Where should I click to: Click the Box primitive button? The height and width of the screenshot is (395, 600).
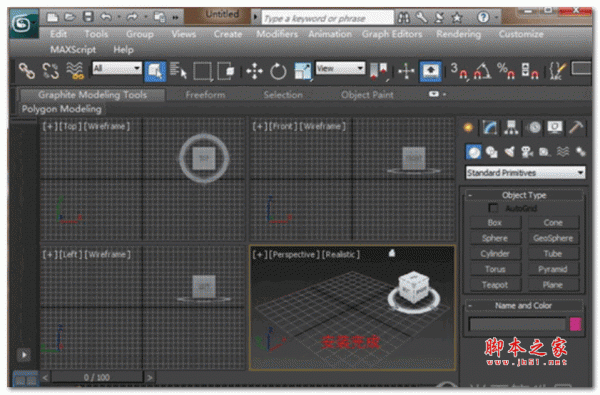point(495,222)
